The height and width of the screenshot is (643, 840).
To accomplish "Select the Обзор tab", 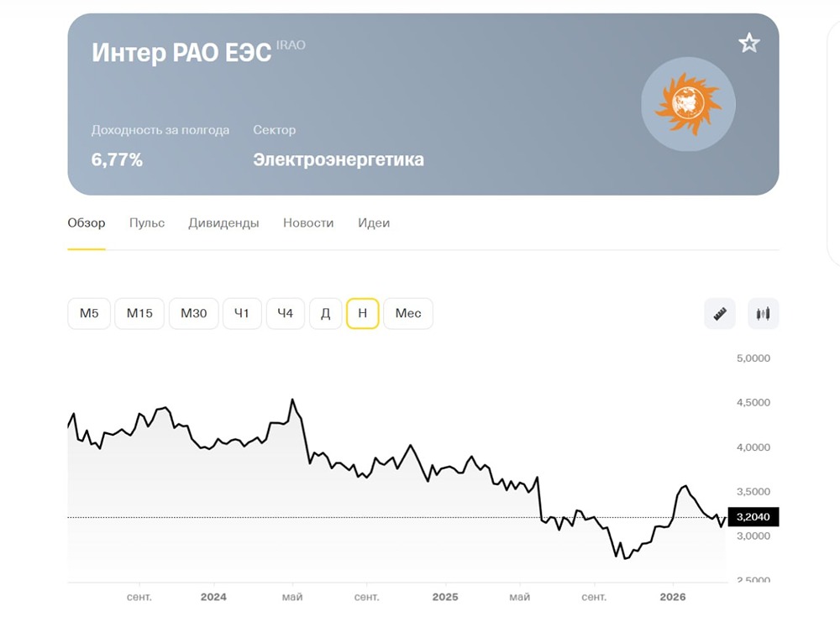I will [86, 223].
